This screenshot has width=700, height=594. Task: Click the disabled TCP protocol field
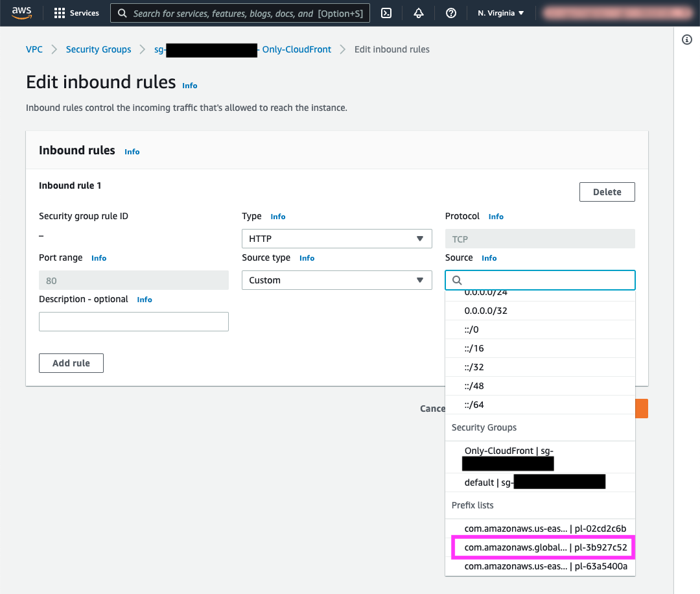(x=540, y=239)
